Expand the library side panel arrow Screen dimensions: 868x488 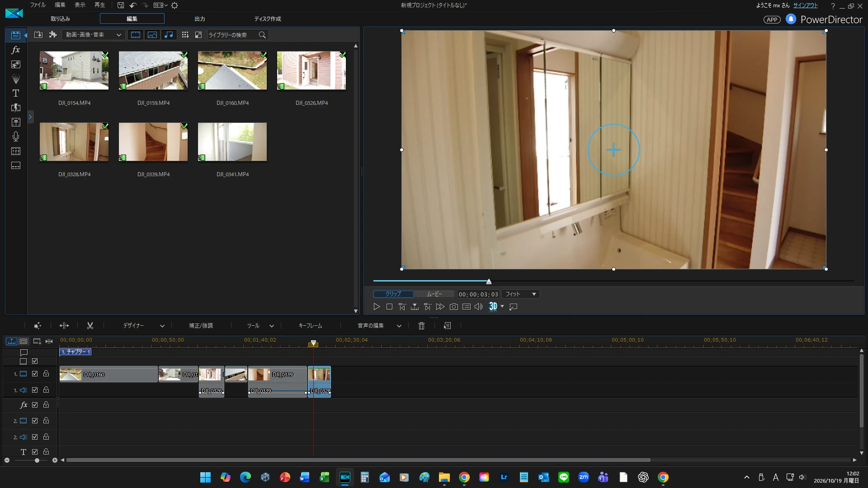pyautogui.click(x=30, y=117)
